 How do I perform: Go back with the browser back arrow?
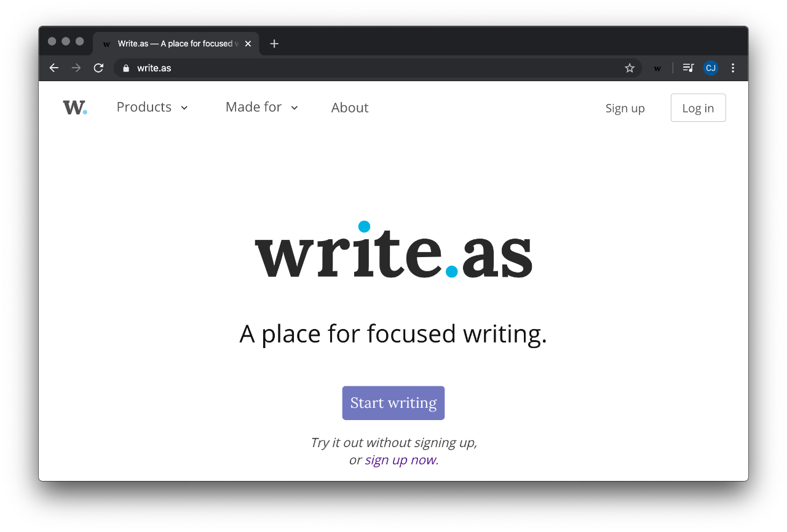54,68
